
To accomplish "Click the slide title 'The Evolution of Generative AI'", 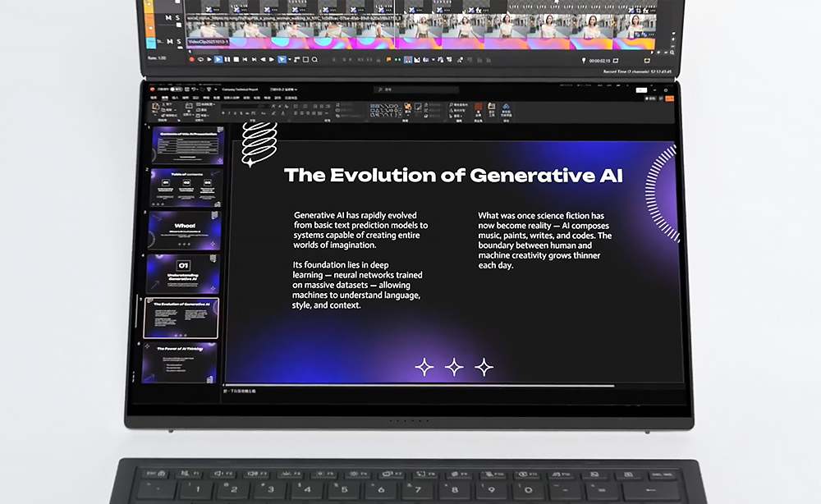I will coord(453,176).
